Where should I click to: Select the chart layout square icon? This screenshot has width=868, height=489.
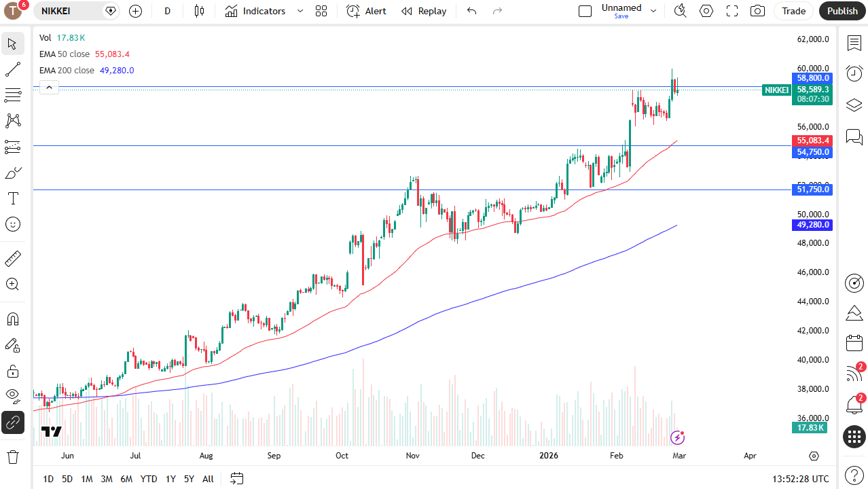pyautogui.click(x=585, y=11)
